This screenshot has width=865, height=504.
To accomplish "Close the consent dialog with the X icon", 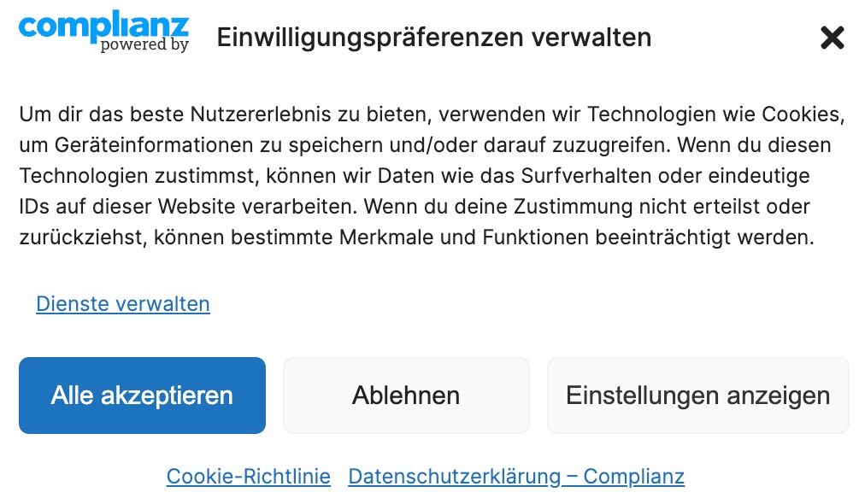I will 833,38.
